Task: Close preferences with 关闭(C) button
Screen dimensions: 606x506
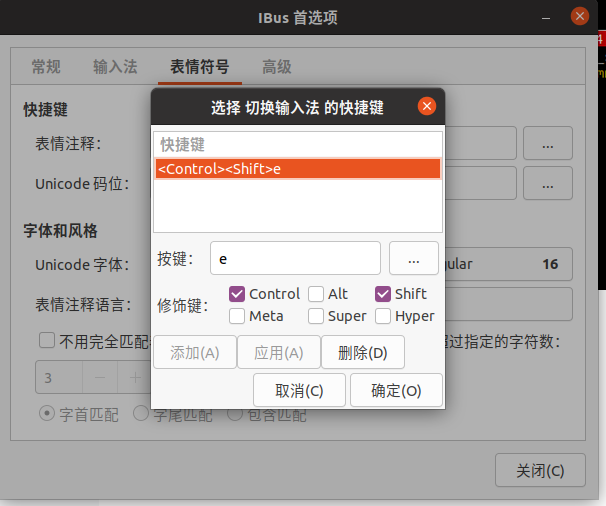Action: 540,470
